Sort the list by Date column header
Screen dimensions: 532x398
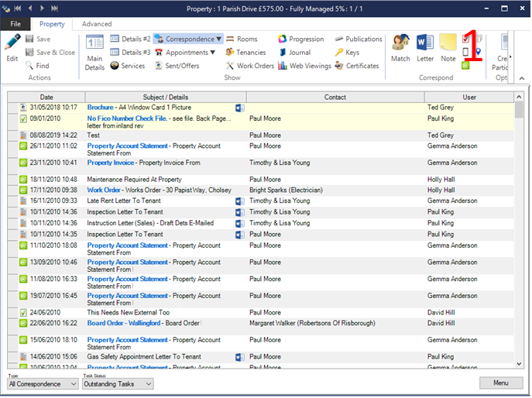pos(46,98)
